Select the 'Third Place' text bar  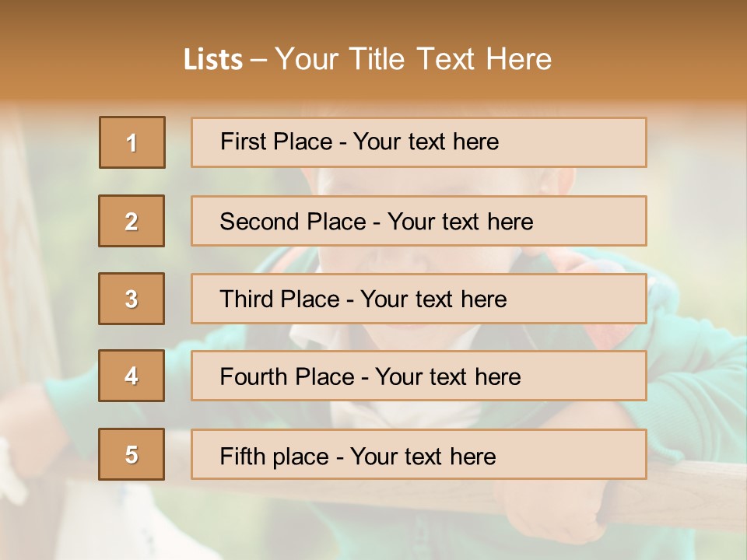419,299
